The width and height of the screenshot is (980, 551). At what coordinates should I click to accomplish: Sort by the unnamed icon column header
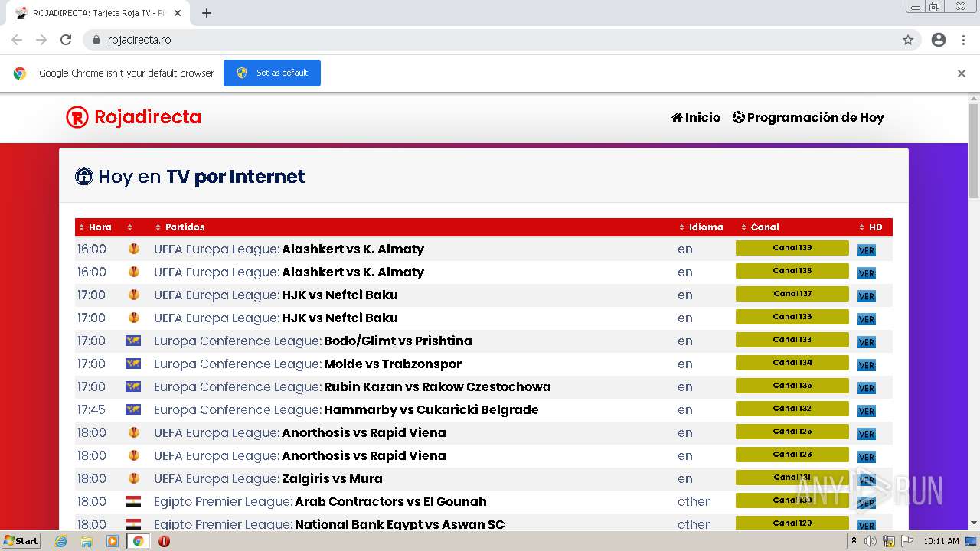point(130,227)
